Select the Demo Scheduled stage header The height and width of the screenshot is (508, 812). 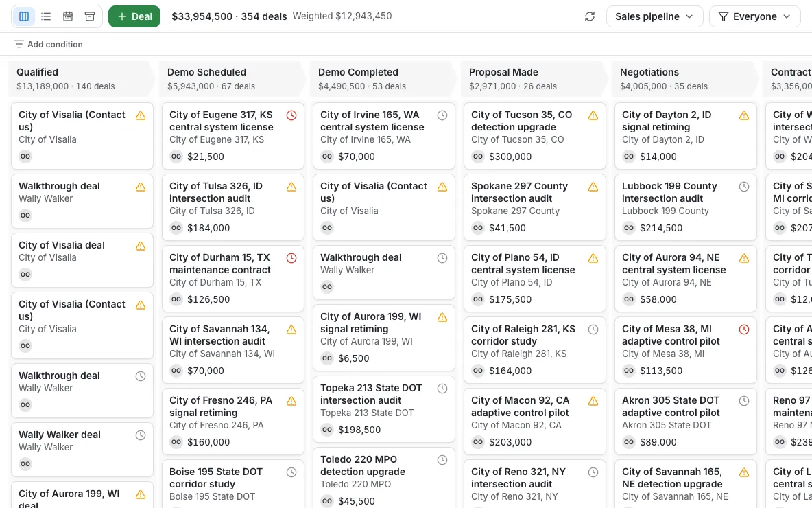[x=232, y=79]
